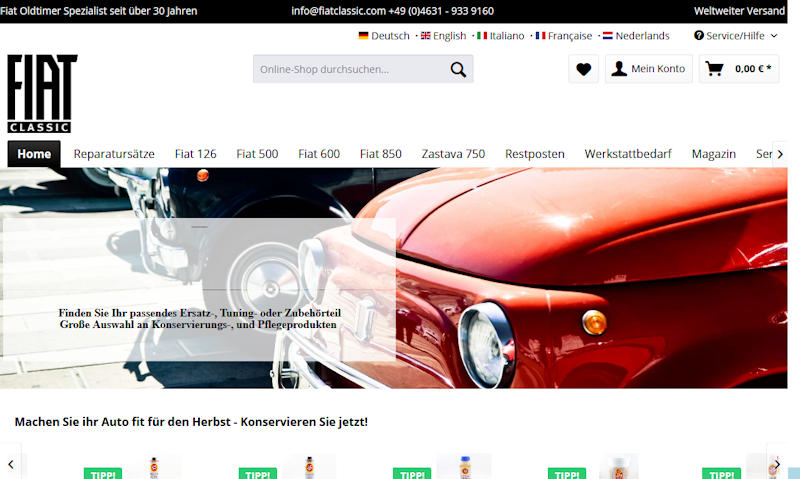This screenshot has width=800, height=479.
Task: Open Mein Konto account button
Action: (x=649, y=69)
